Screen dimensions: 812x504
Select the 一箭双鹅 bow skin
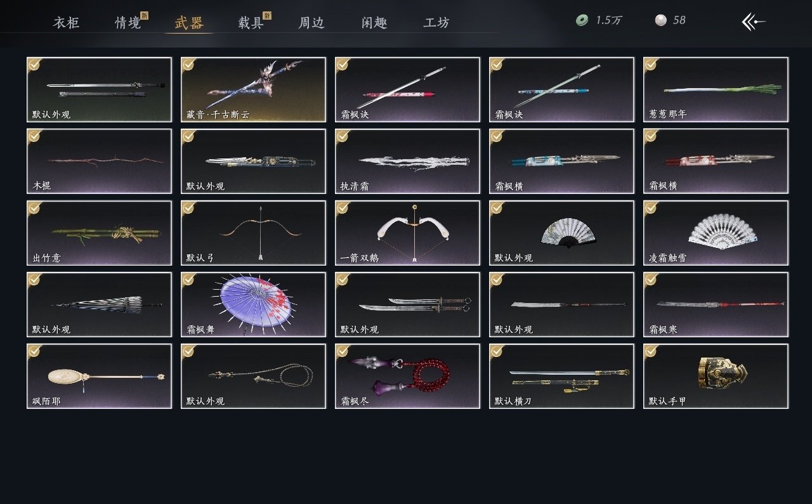407,233
